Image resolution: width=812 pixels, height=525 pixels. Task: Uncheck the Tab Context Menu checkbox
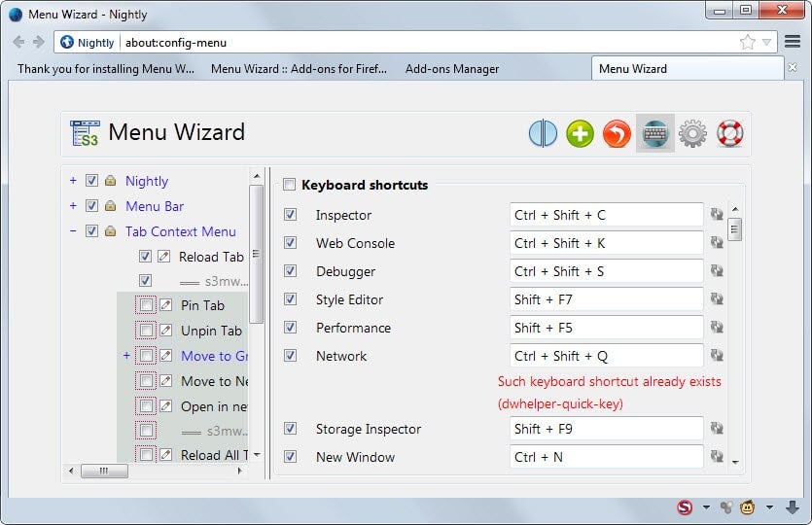pos(91,231)
